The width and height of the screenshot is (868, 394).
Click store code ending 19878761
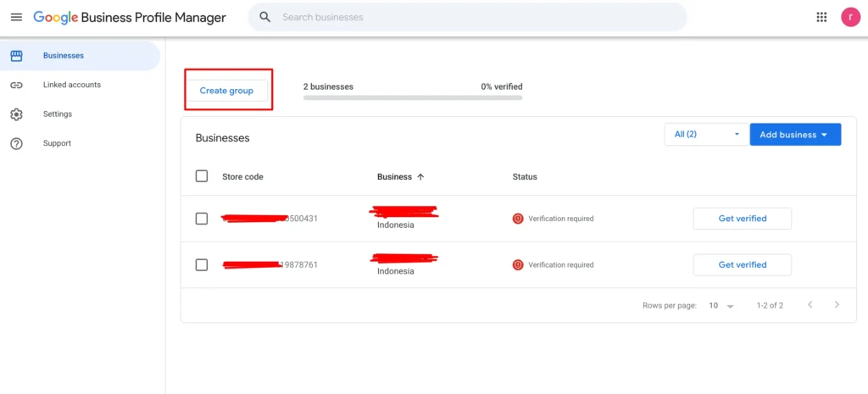point(270,265)
